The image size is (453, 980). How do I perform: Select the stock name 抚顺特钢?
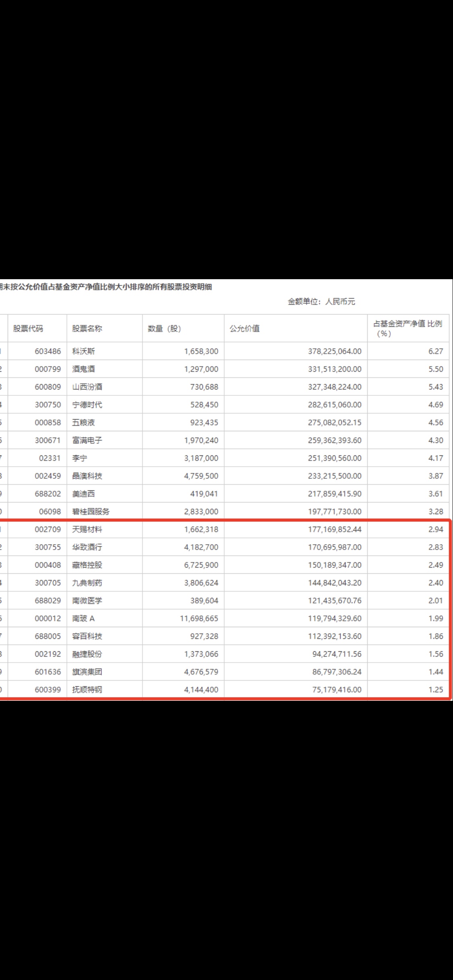87,690
